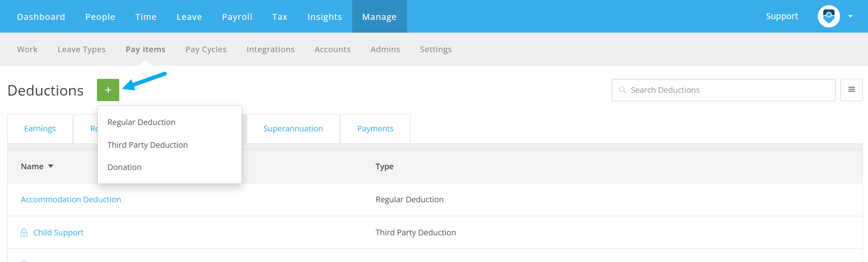Viewport: 868px width, 262px height.
Task: Click the Regular Deduction type cell
Action: tap(410, 199)
